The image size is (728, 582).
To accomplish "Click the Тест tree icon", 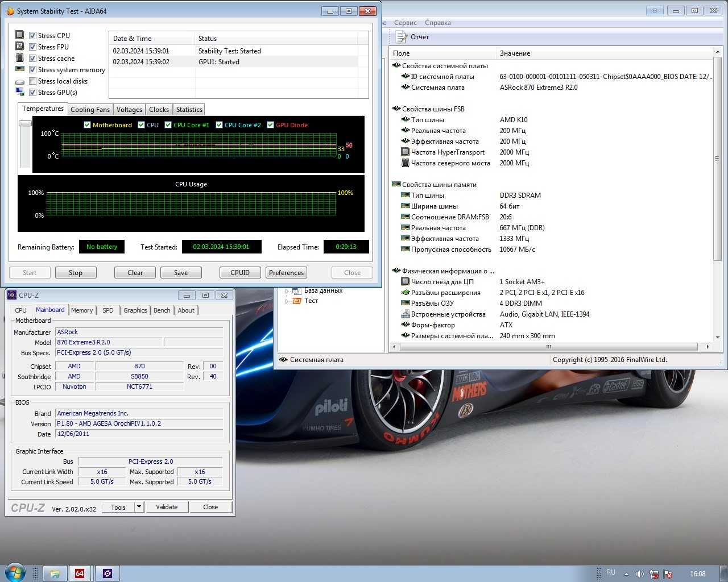I will [296, 301].
